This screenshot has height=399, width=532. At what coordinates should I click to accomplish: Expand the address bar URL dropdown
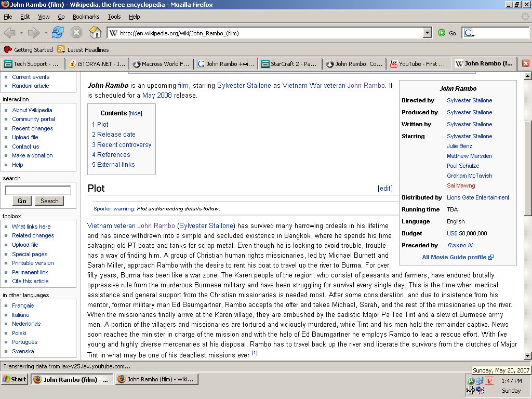(427, 33)
